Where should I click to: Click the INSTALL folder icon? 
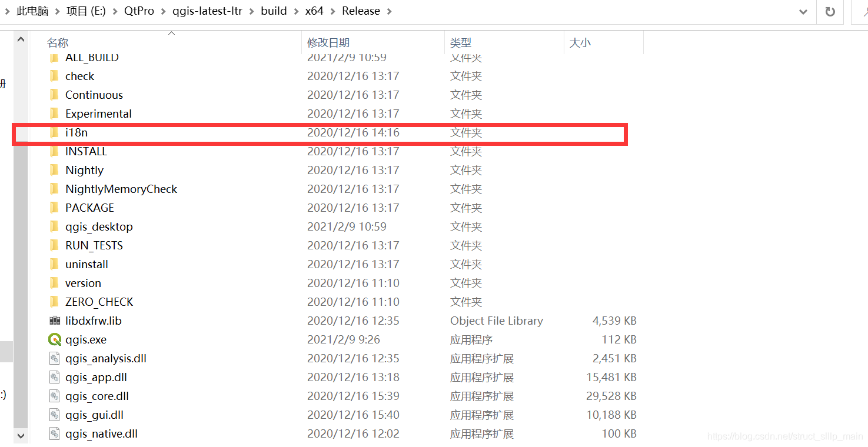pos(54,151)
